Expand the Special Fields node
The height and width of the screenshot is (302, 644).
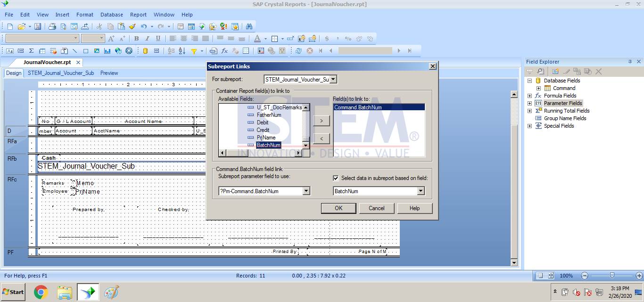click(529, 126)
